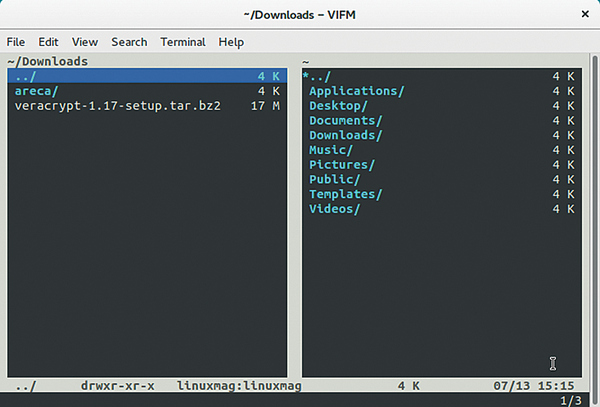Click the 4 K size on the areca/ row

coord(269,91)
